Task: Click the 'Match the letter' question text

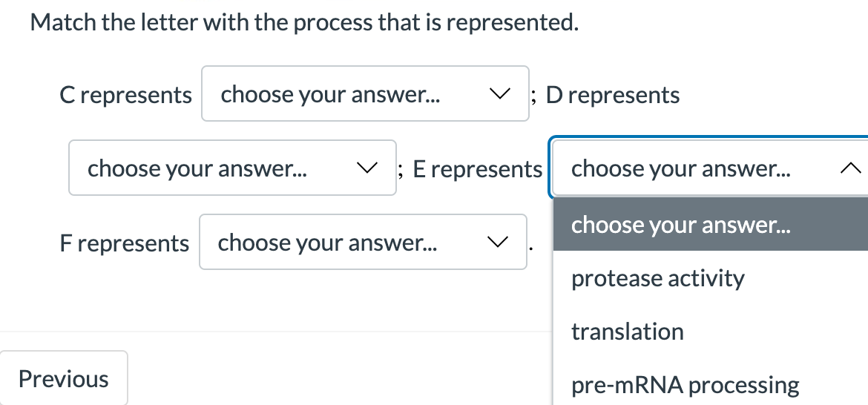Action: click(304, 23)
